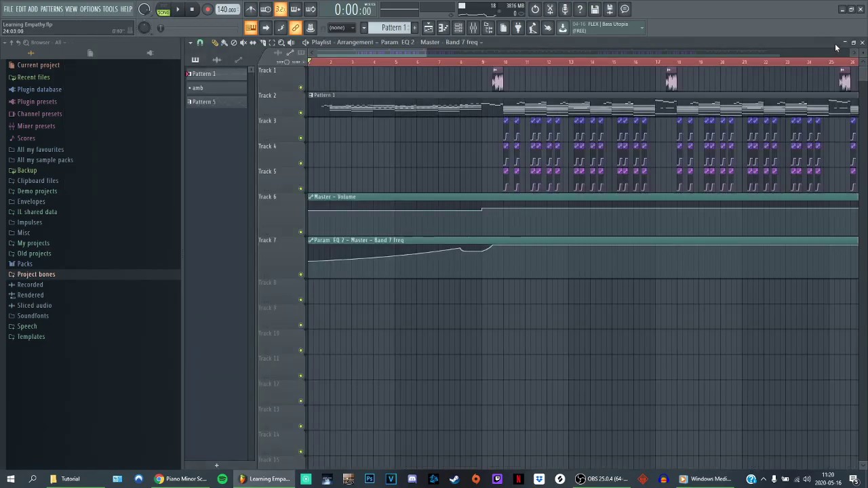The image size is (868, 488).
Task: Open the Mixer window from toolbar
Action: 473,28
